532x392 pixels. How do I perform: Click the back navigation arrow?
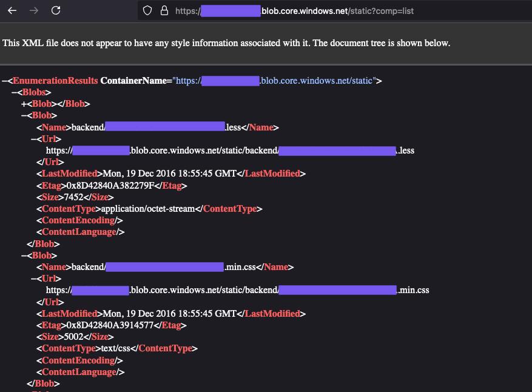pyautogui.click(x=12, y=10)
